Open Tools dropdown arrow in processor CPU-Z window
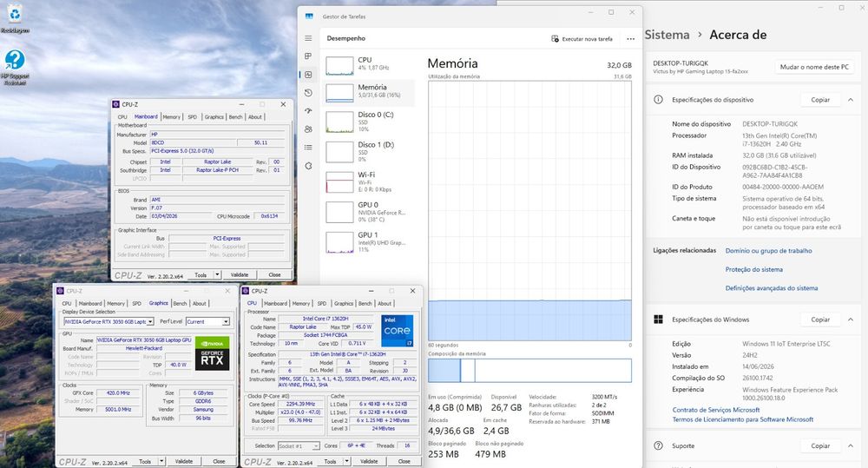The width and height of the screenshot is (868, 468). tap(346, 461)
